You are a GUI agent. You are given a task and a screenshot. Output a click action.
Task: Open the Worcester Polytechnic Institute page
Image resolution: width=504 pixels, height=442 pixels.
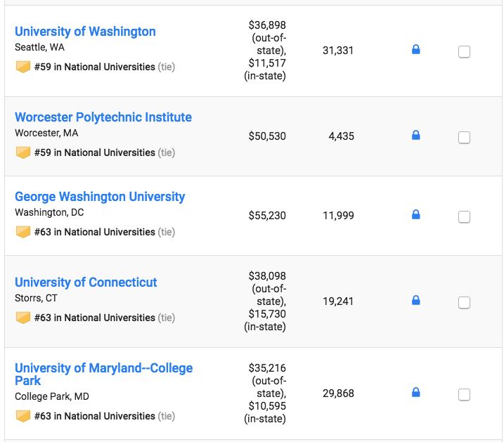103,117
